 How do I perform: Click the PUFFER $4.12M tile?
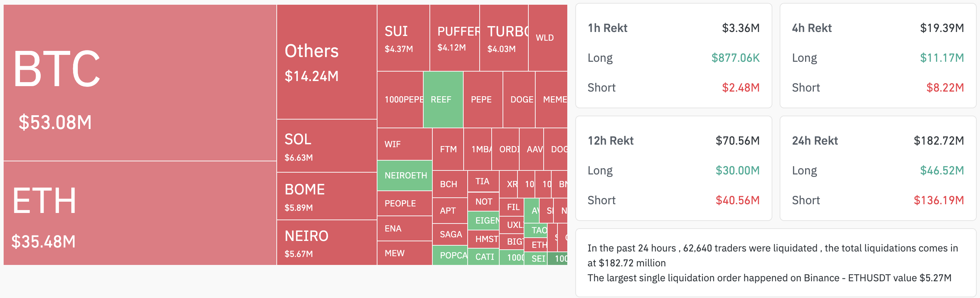[455, 38]
